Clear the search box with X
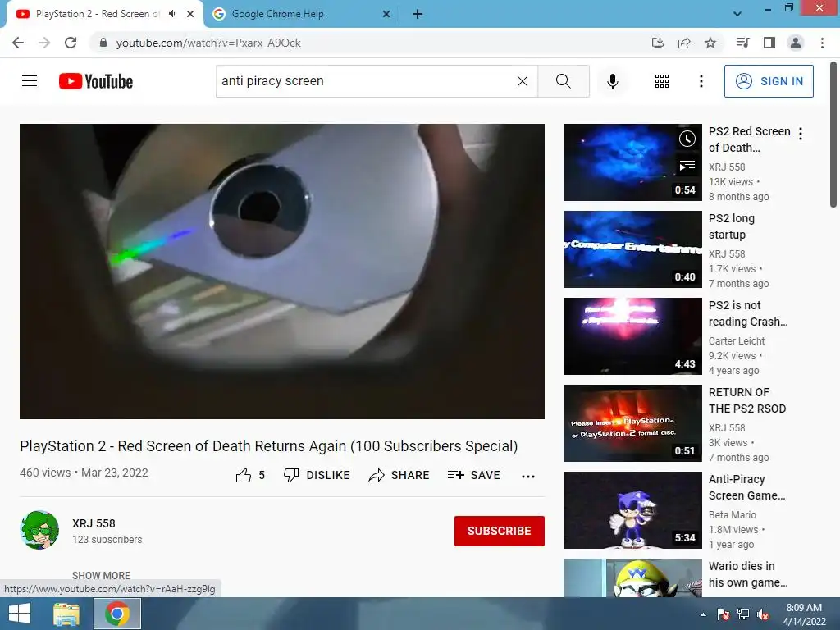Image resolution: width=840 pixels, height=630 pixels. point(523,81)
